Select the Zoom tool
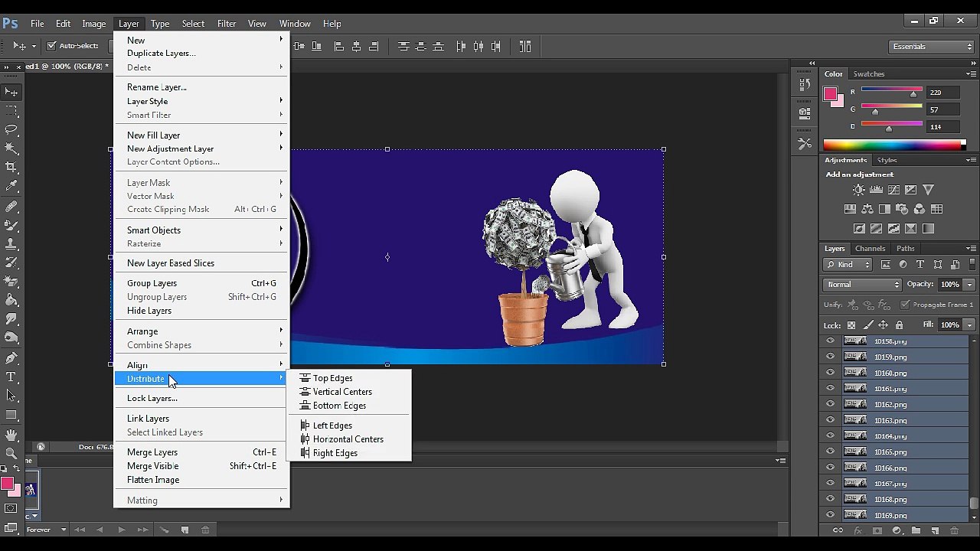 11,453
